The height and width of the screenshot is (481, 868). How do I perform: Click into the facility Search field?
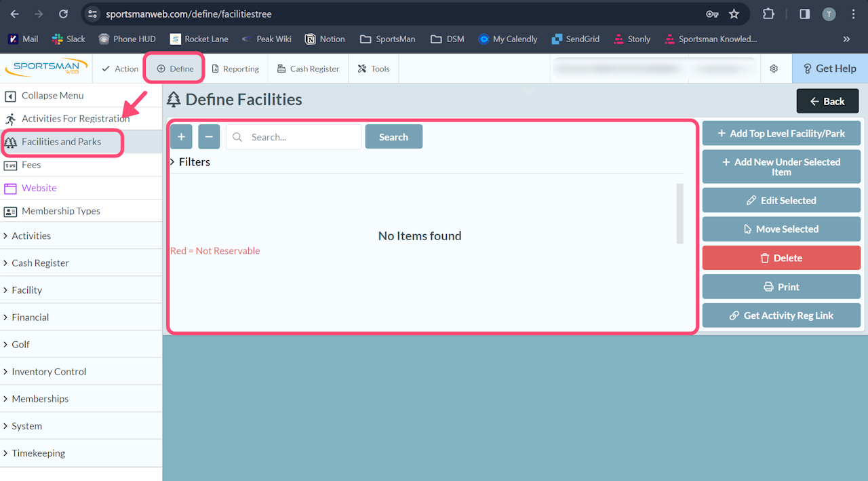pyautogui.click(x=294, y=136)
